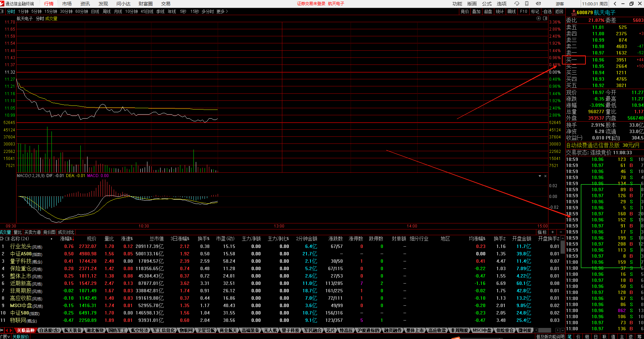Click the minus button next to 指标
This screenshot has width=644, height=339.
pyautogui.click(x=561, y=232)
